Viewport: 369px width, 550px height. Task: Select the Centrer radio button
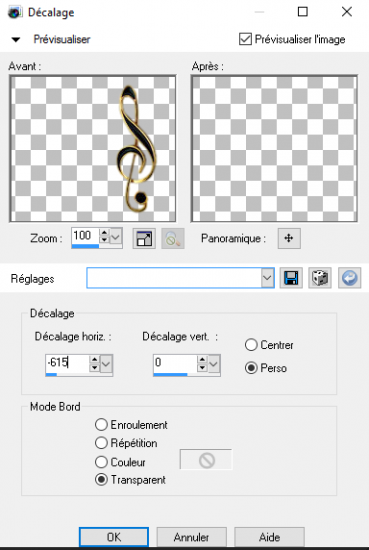pyautogui.click(x=251, y=345)
